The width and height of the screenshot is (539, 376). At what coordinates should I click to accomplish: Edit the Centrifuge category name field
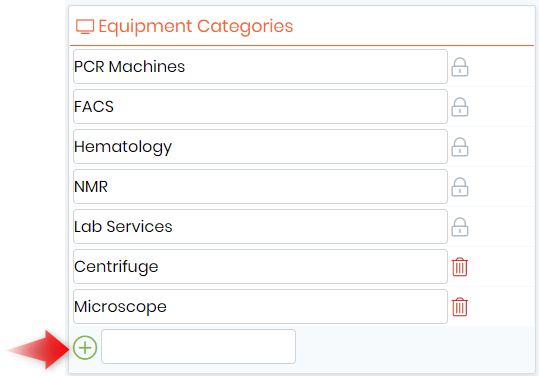260,267
